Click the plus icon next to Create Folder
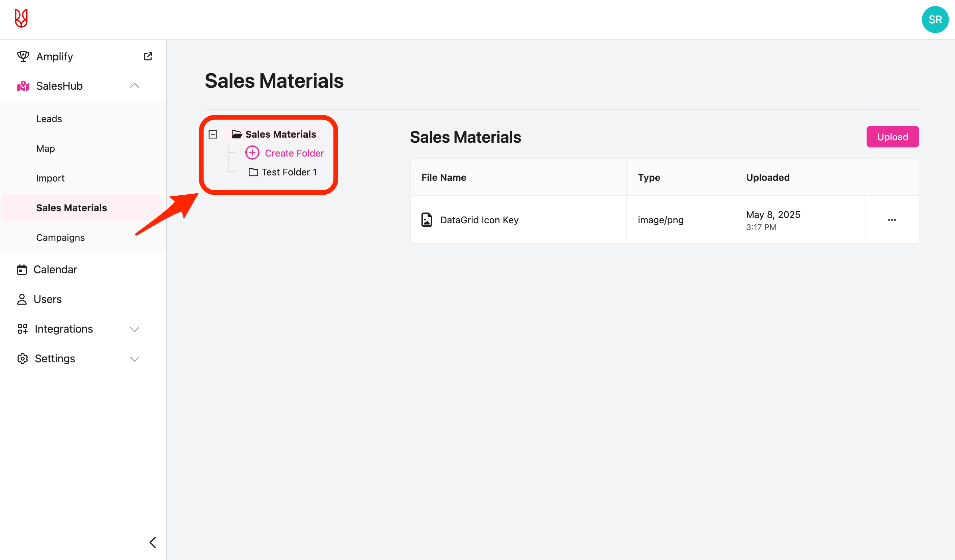The width and height of the screenshot is (955, 560). (252, 153)
